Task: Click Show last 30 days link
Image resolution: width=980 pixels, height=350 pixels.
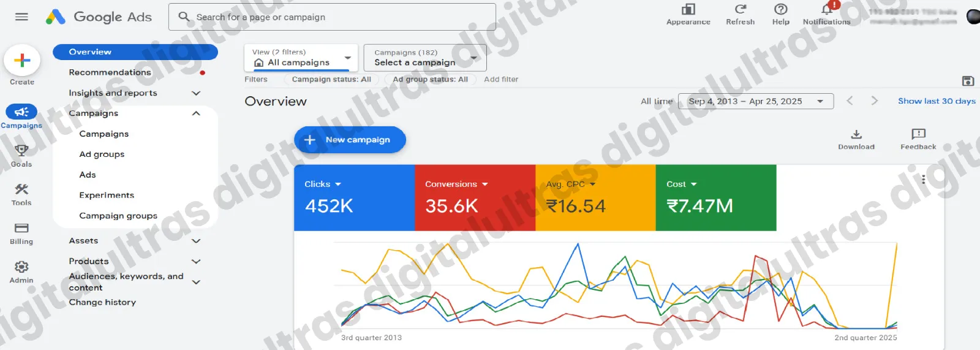Action: 937,101
